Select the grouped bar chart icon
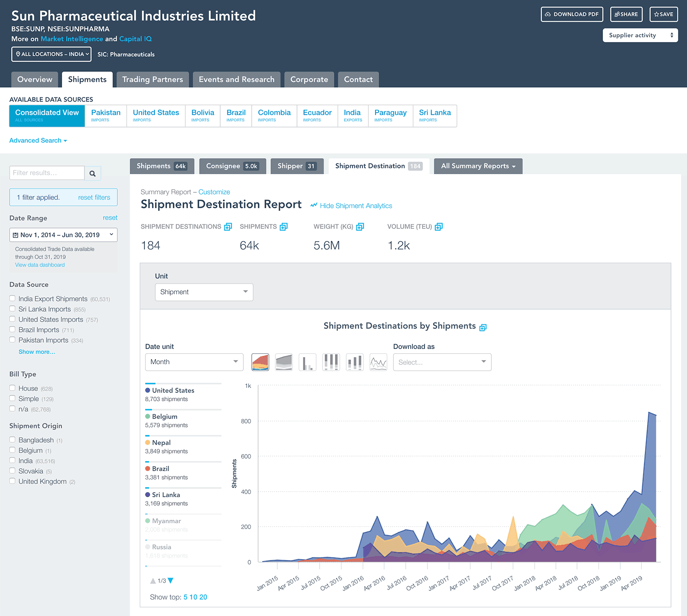687x616 pixels. pos(307,362)
